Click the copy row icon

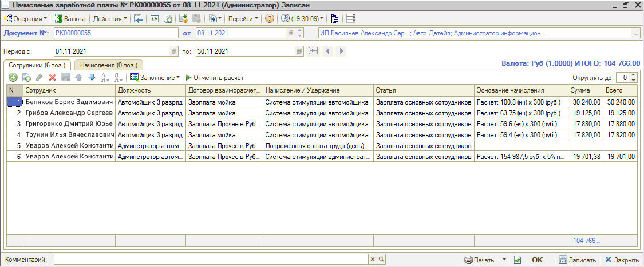coord(26,78)
